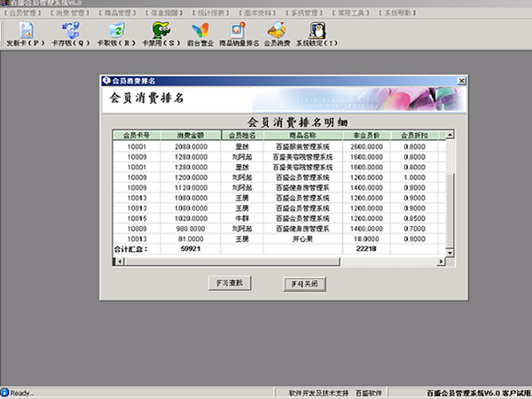Open the 系统管理 menu
This screenshot has width=532, height=399.
click(304, 13)
